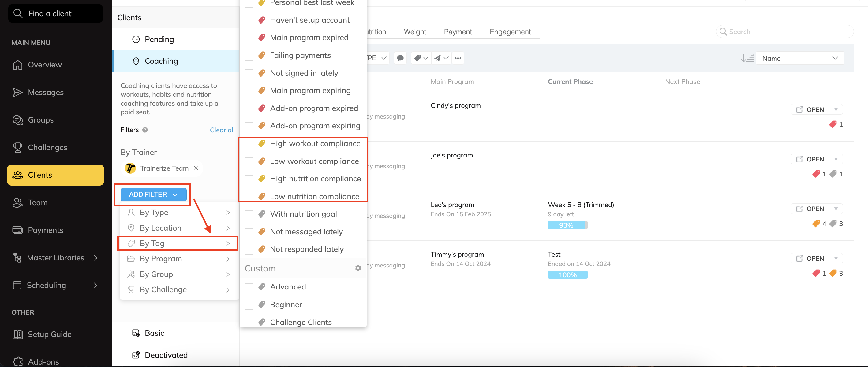
Task: Open the tag toolbar dropdown
Action: coord(421,58)
